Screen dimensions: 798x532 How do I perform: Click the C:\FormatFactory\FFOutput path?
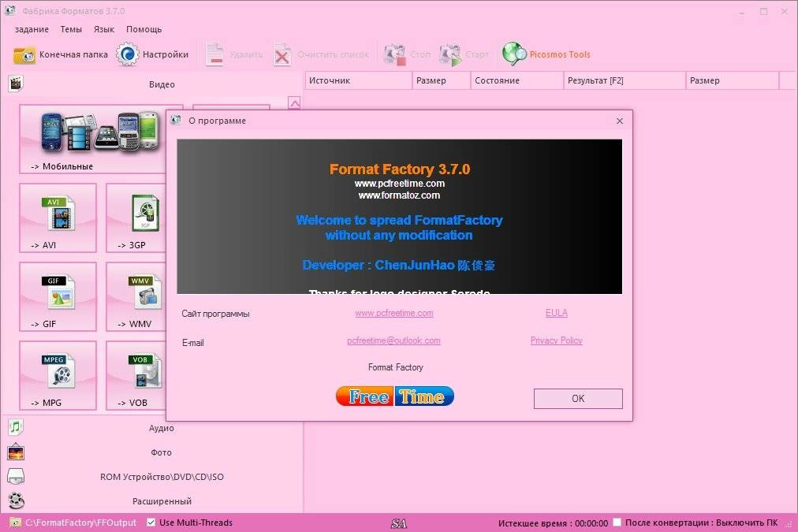click(81, 523)
